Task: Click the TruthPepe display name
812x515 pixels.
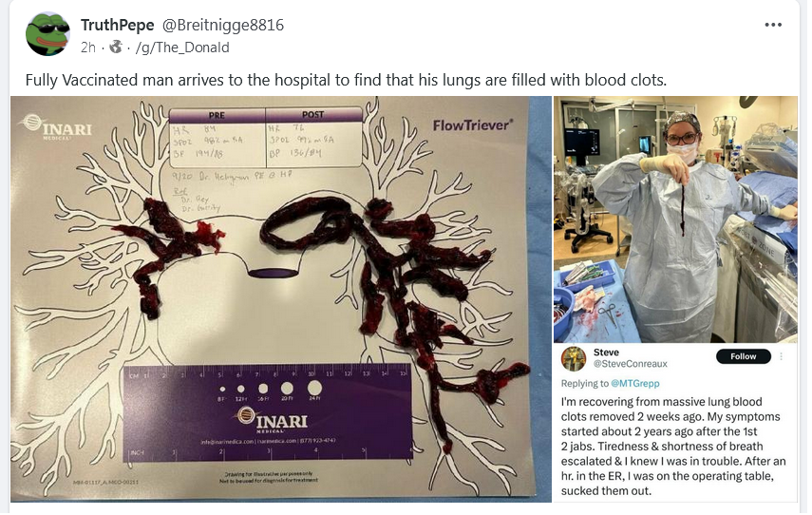Action: point(117,25)
